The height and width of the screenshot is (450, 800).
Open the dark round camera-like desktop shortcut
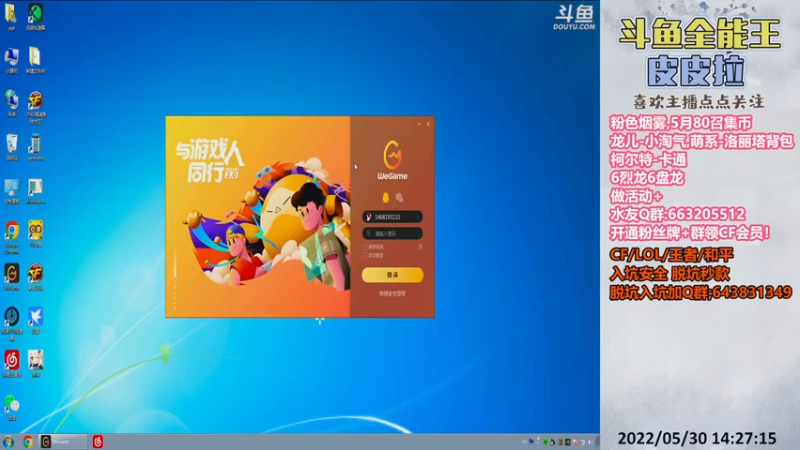pyautogui.click(x=12, y=323)
